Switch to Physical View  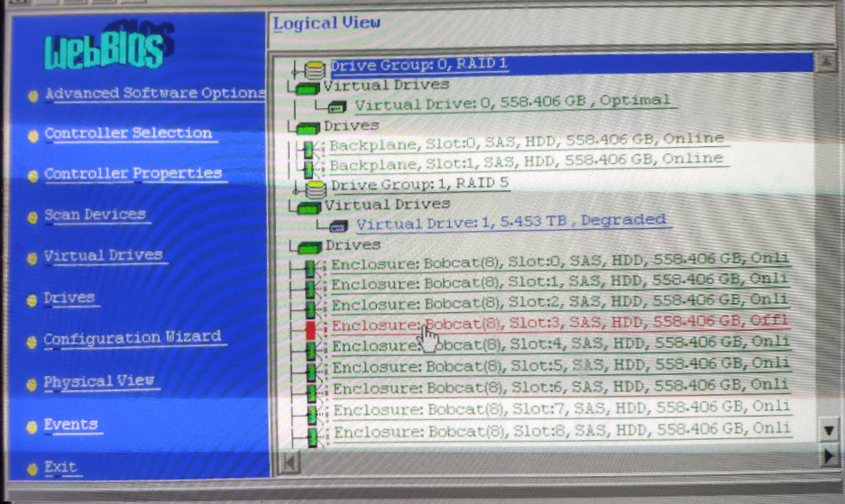pos(98,381)
